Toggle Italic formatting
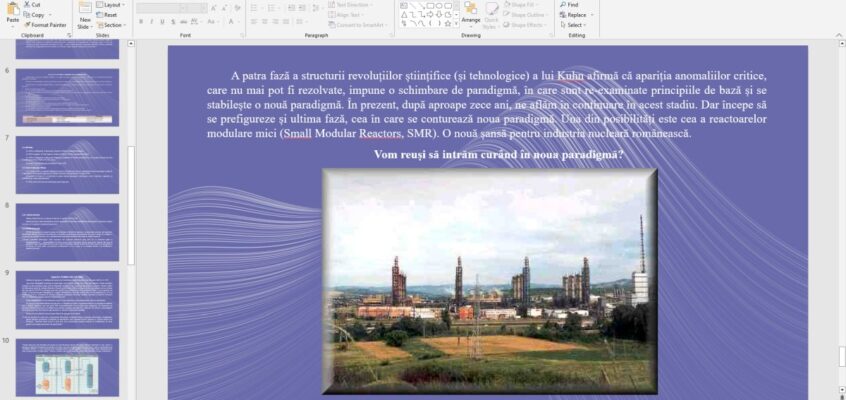This screenshot has height=400, width=846. point(152,22)
